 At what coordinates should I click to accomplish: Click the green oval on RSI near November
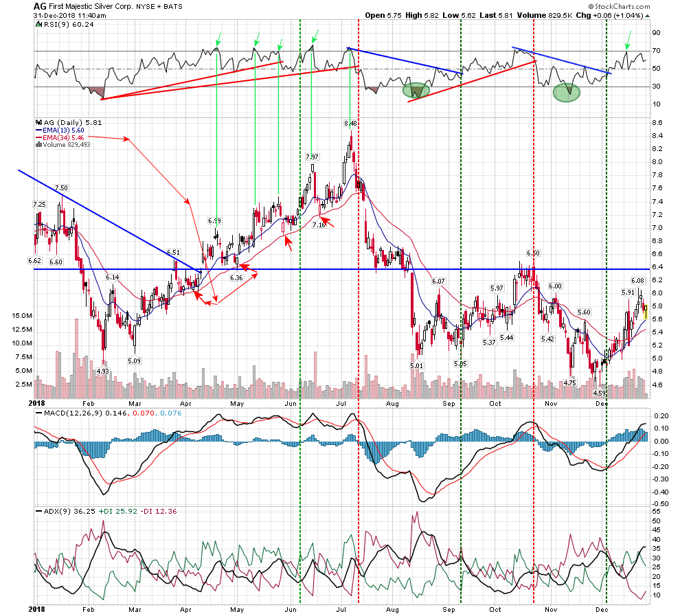point(565,92)
